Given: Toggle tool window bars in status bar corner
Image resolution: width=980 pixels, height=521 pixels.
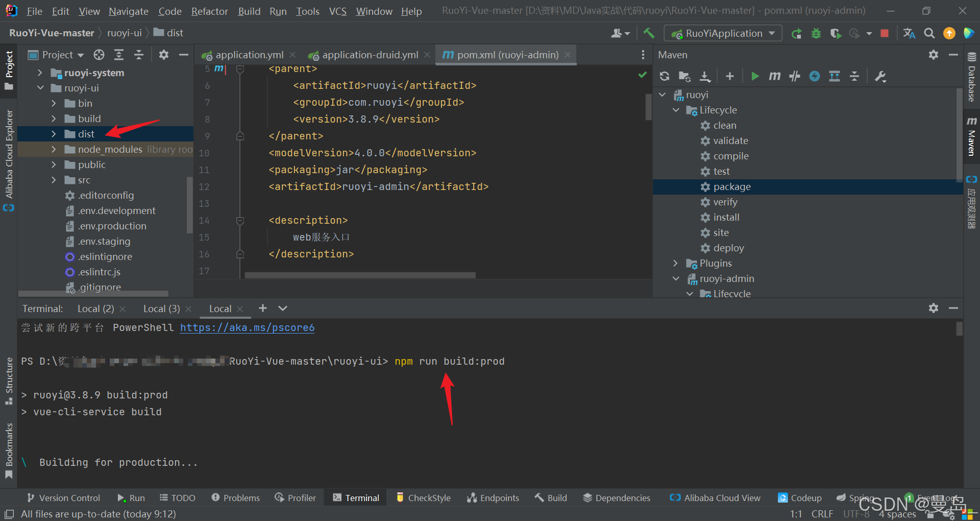Looking at the screenshot, I should [x=9, y=514].
